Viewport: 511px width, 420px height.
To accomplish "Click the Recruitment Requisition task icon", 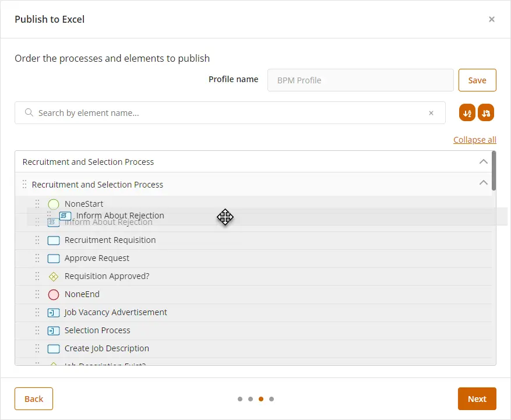I will point(54,241).
